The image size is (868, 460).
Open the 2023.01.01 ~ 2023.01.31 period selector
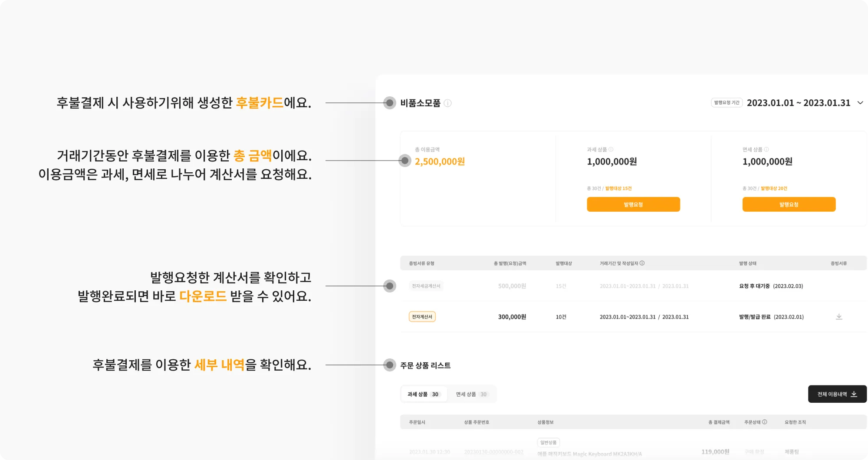pyautogui.click(x=798, y=103)
